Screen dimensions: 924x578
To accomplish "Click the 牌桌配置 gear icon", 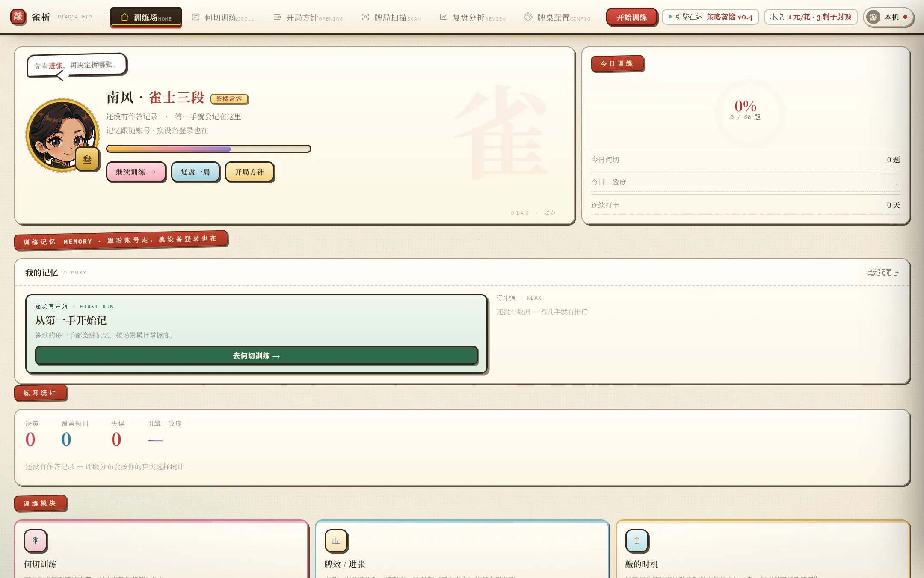I will click(x=528, y=17).
